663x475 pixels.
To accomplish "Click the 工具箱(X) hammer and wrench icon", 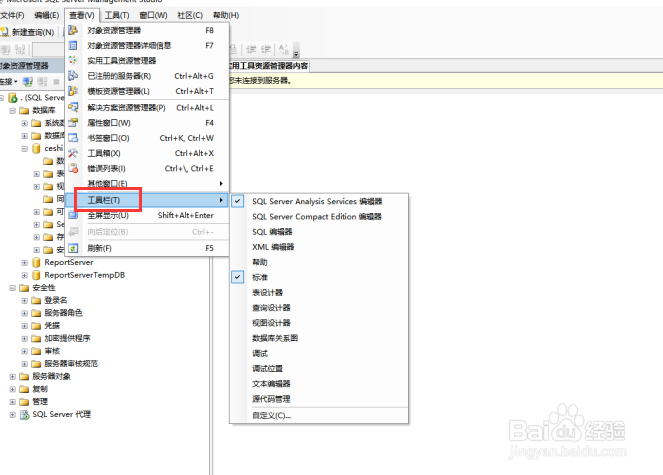I will coord(73,153).
